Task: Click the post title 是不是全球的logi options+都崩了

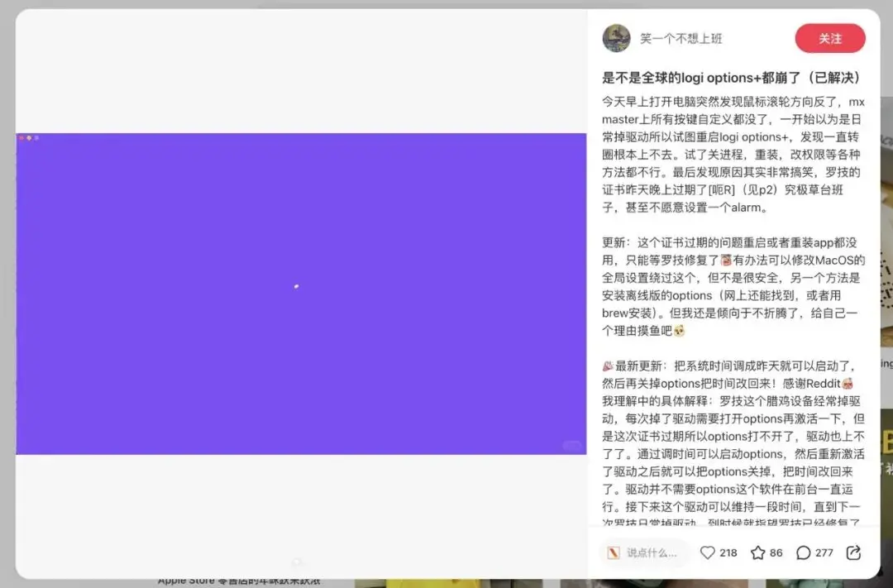Action: tap(732, 78)
